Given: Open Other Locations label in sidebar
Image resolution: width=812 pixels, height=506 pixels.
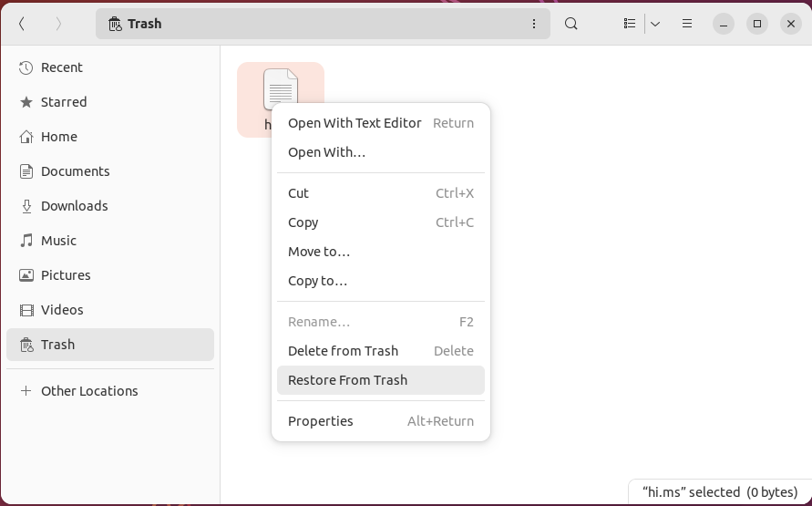Looking at the screenshot, I should click(x=89, y=391).
